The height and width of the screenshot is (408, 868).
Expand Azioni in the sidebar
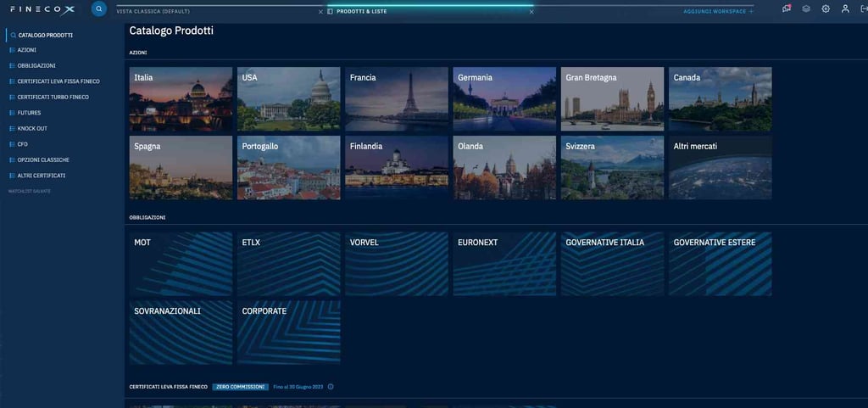(x=27, y=50)
